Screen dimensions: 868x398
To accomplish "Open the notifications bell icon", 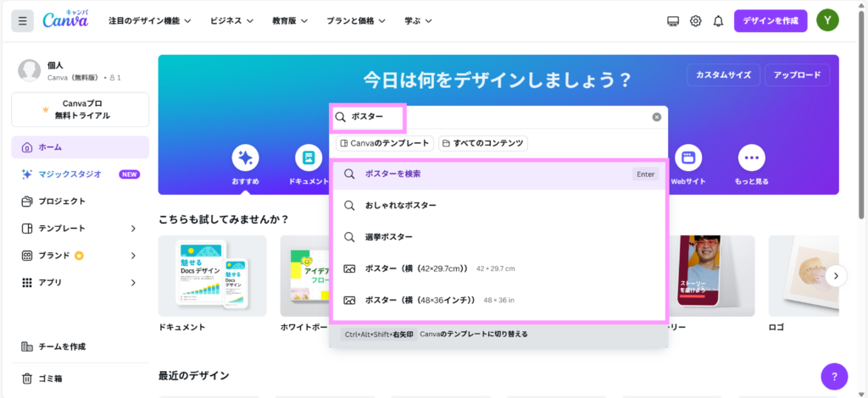I will [718, 20].
